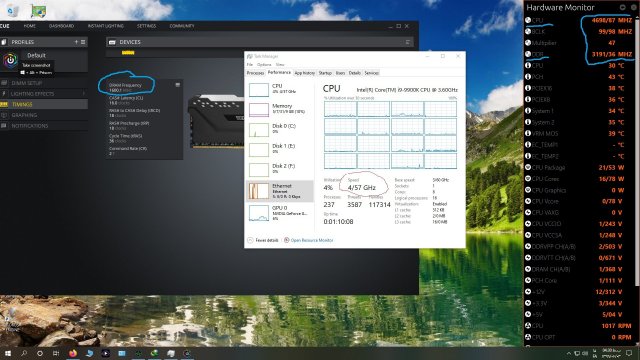The width and height of the screenshot is (640, 360).
Task: Click the VRM MOS temperature icon
Action: 528,133
